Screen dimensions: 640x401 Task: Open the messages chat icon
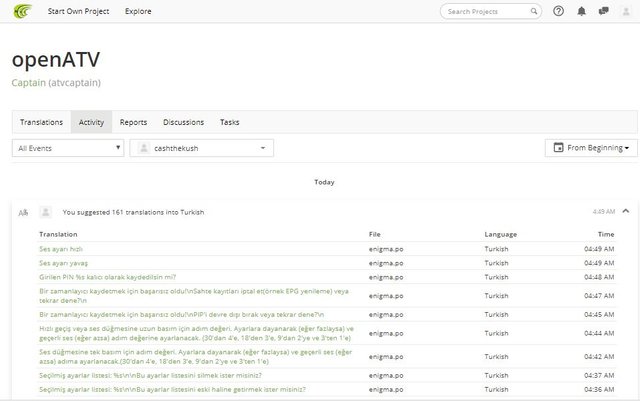(x=603, y=11)
